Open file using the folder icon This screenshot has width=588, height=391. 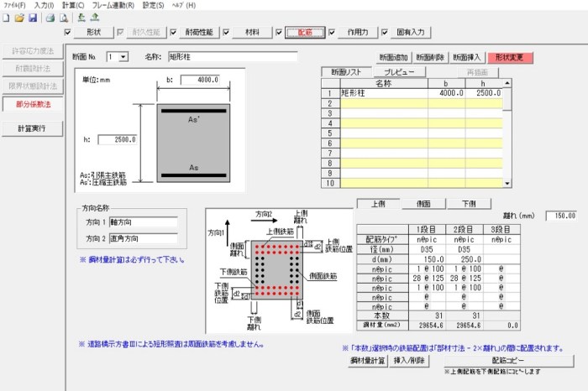pos(19,18)
